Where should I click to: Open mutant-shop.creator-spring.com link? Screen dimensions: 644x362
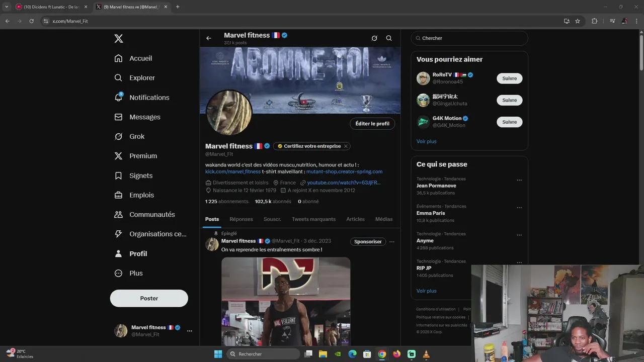(344, 171)
